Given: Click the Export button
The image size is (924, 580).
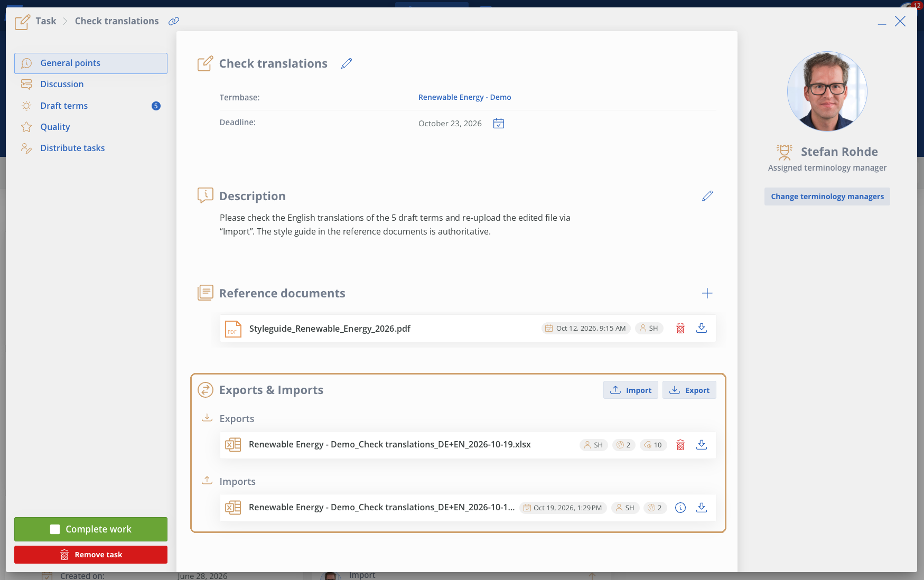Looking at the screenshot, I should click(689, 390).
